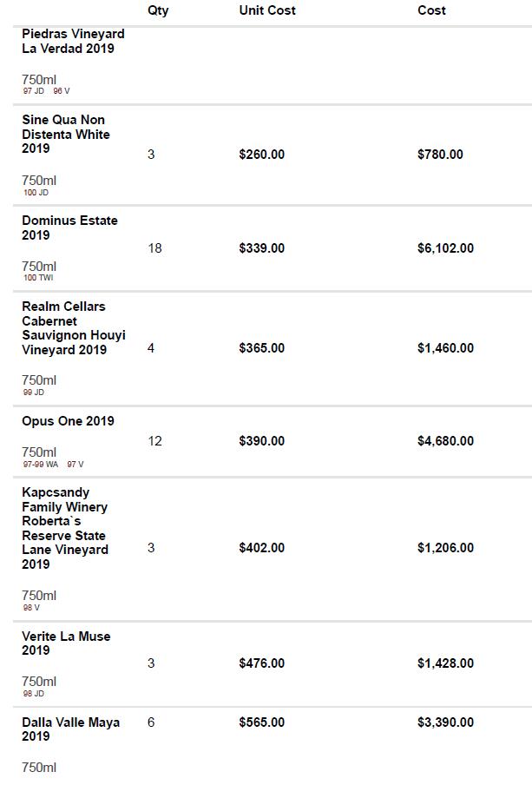Click the $3,390.00 cost of Dalla Valle Maya
This screenshot has height=785, width=532.
pos(445,722)
